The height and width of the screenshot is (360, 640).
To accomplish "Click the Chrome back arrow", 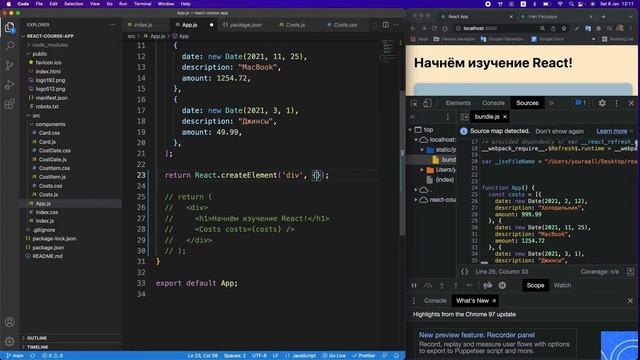I will (413, 29).
